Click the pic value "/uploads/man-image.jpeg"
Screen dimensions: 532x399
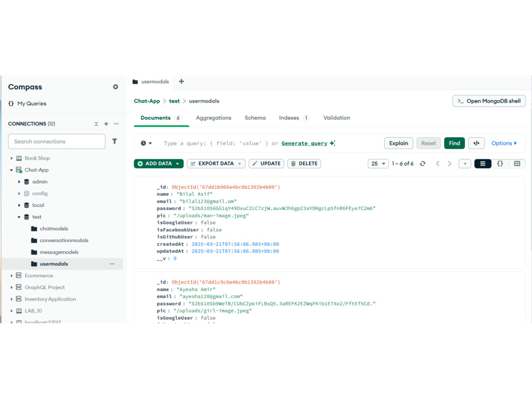tap(211, 215)
